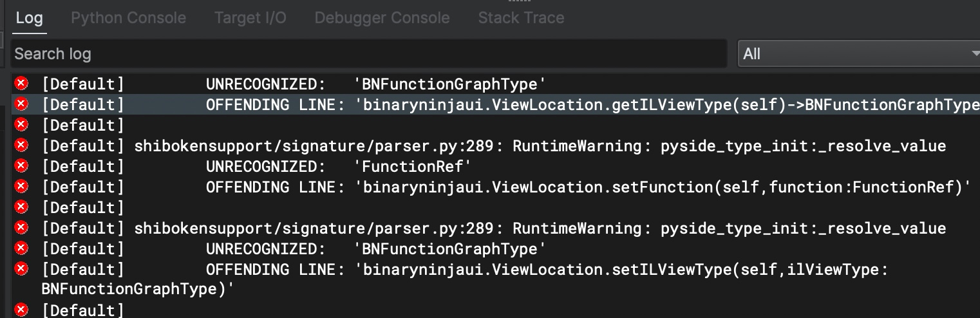Click error icon beside setFunction offending line
The image size is (980, 318).
click(21, 187)
